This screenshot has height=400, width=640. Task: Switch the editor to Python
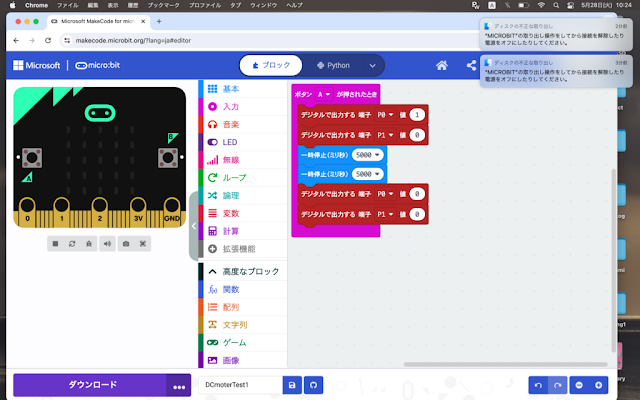click(x=334, y=65)
